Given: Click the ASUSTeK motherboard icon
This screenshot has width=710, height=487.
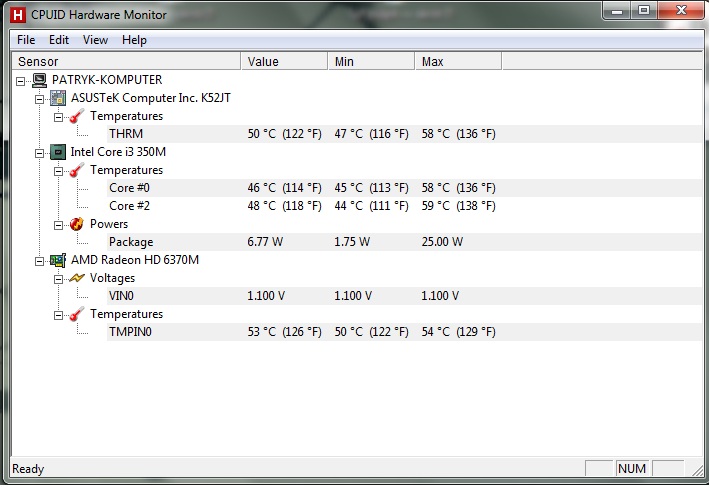Looking at the screenshot, I should coord(58,98).
